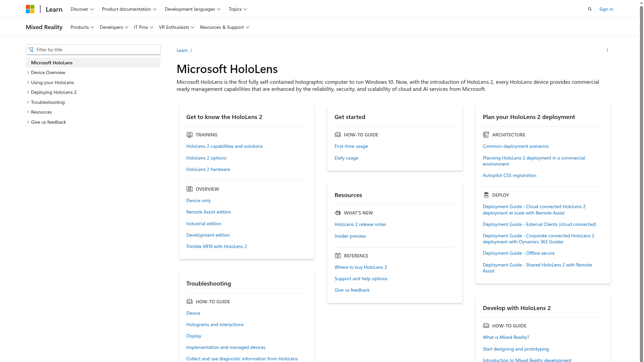Open the Mixed Reality heading link
This screenshot has height=362, width=644.
tap(44, 27)
